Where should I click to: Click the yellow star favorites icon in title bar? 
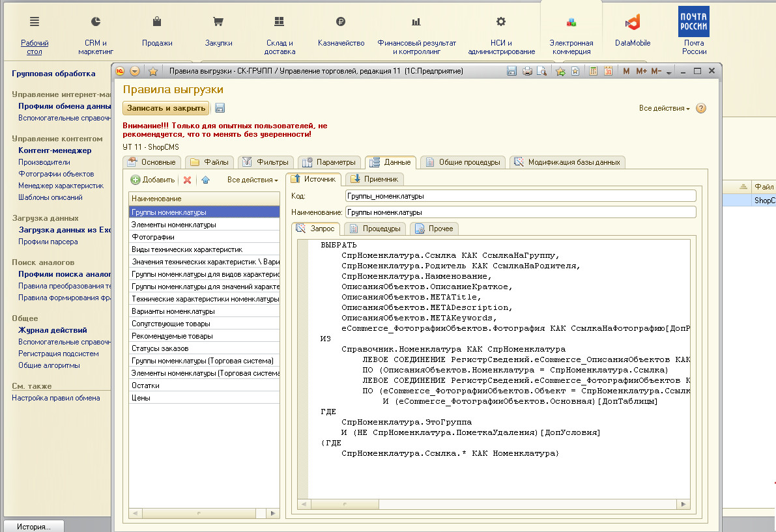coord(153,71)
